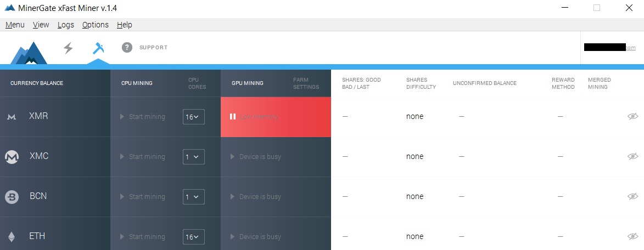The image size is (644, 250).
Task: Click the XMC currency label
Action: 39,156
